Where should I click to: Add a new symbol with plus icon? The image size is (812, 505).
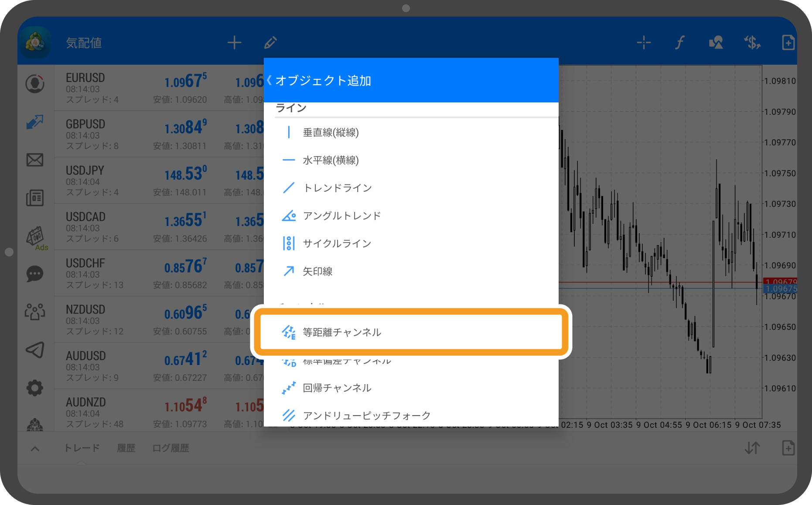(x=235, y=43)
